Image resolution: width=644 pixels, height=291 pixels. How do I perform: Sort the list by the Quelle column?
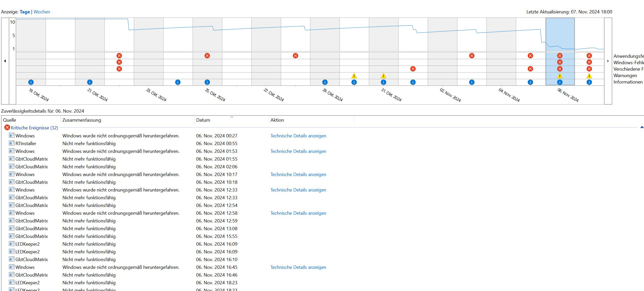coord(10,120)
